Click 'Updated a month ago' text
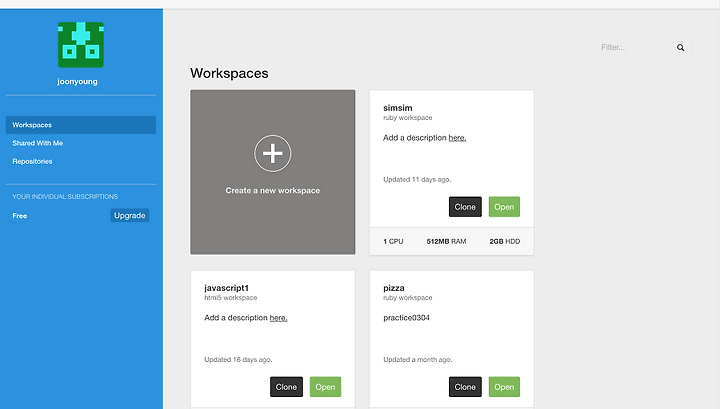The image size is (720, 409). coord(417,359)
